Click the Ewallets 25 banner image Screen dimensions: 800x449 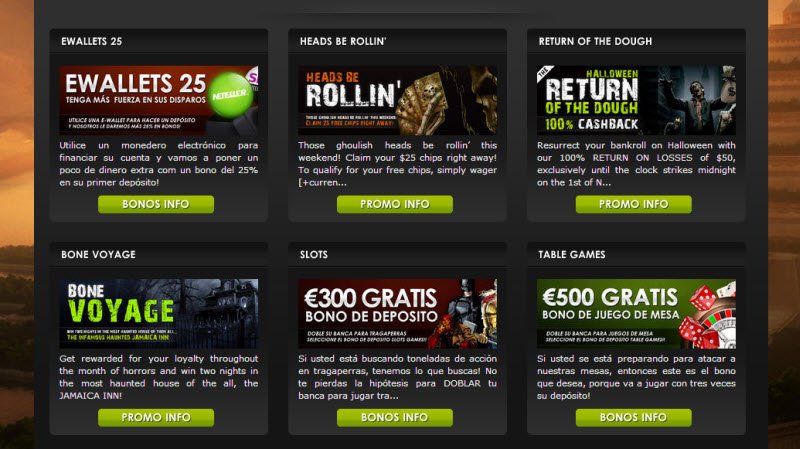pos(159,100)
